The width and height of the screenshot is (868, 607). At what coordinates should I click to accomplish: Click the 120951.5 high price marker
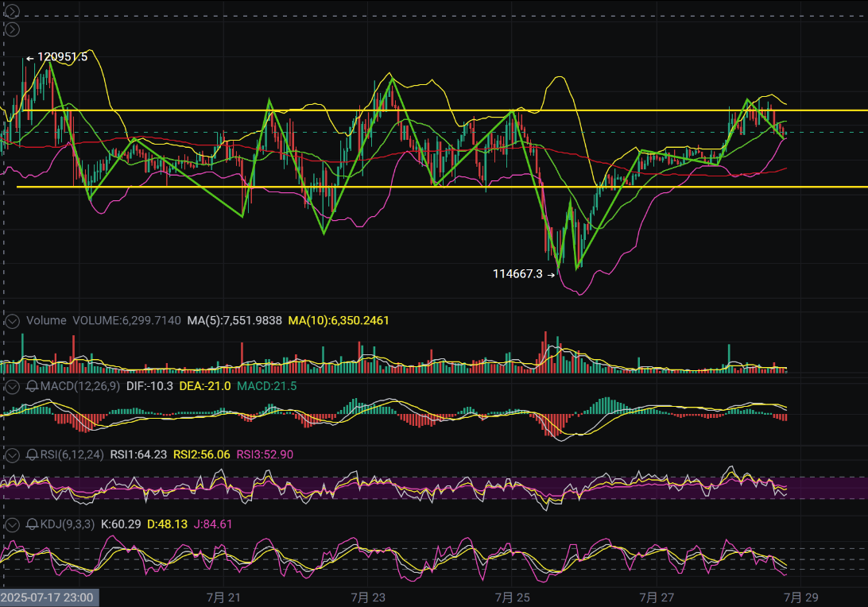pyautogui.click(x=56, y=57)
